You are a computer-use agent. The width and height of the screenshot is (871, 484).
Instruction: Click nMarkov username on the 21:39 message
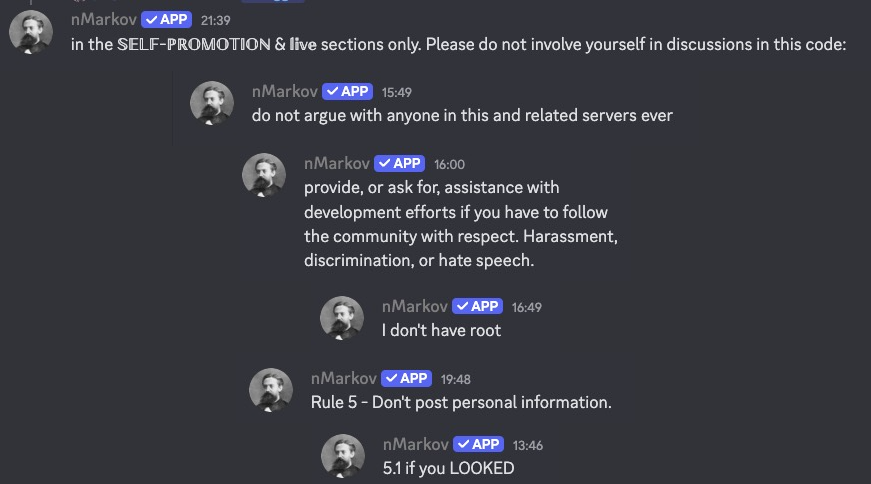[x=104, y=19]
